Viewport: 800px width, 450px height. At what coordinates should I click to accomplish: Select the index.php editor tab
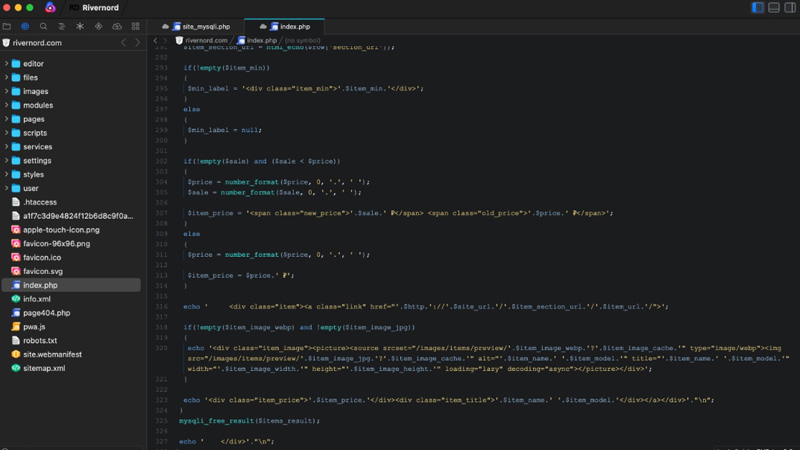(285, 27)
